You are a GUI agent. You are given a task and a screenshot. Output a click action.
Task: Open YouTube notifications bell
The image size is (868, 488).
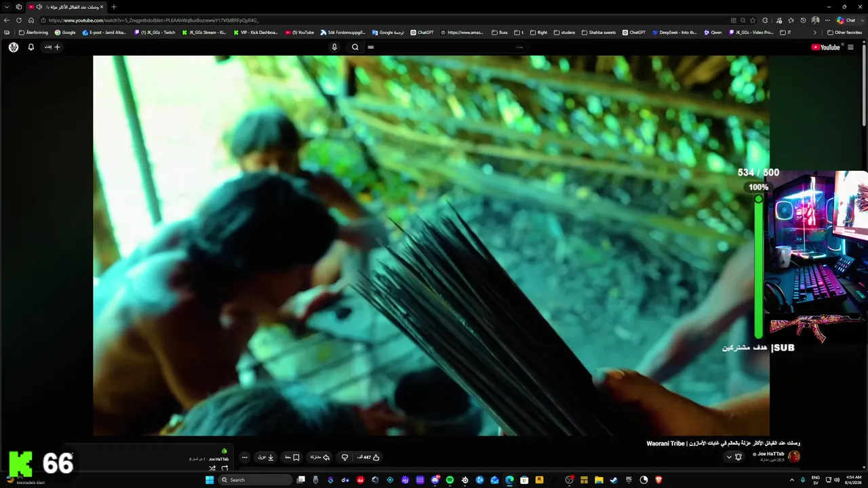click(x=31, y=47)
